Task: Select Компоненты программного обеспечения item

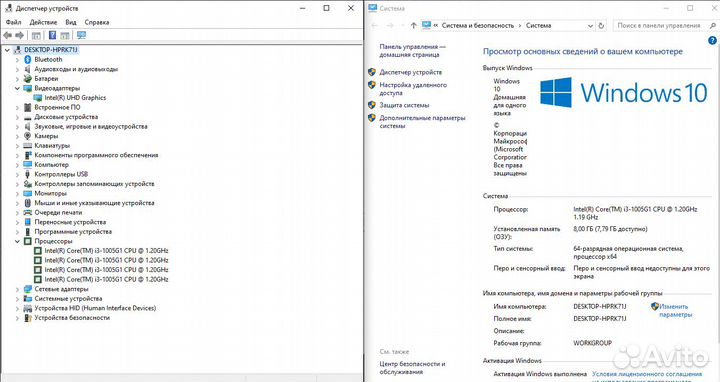Action: click(96, 155)
